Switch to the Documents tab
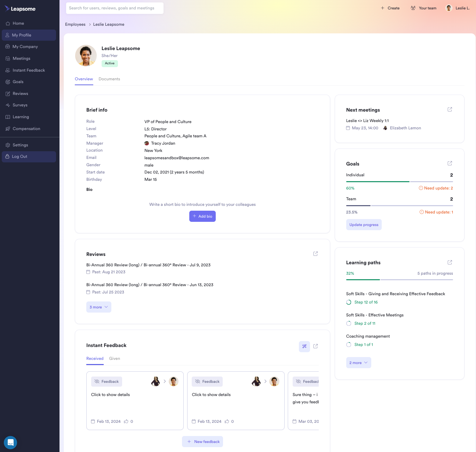 click(x=109, y=79)
